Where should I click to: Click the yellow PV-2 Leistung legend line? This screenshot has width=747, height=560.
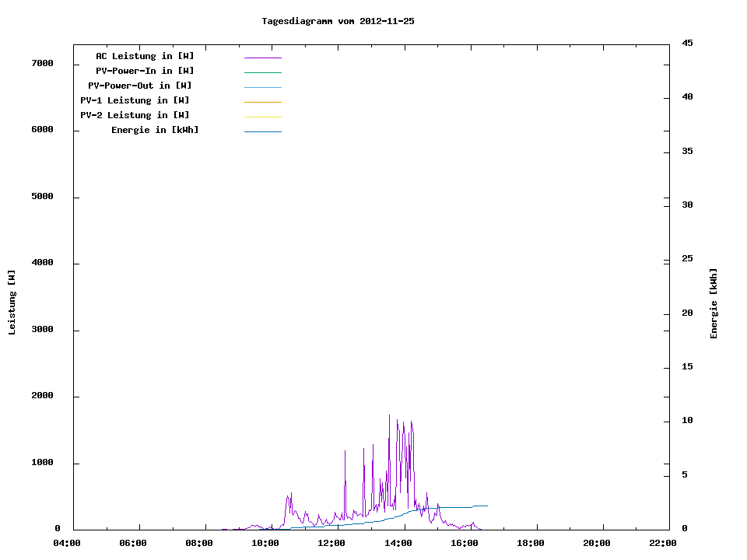pos(262,117)
